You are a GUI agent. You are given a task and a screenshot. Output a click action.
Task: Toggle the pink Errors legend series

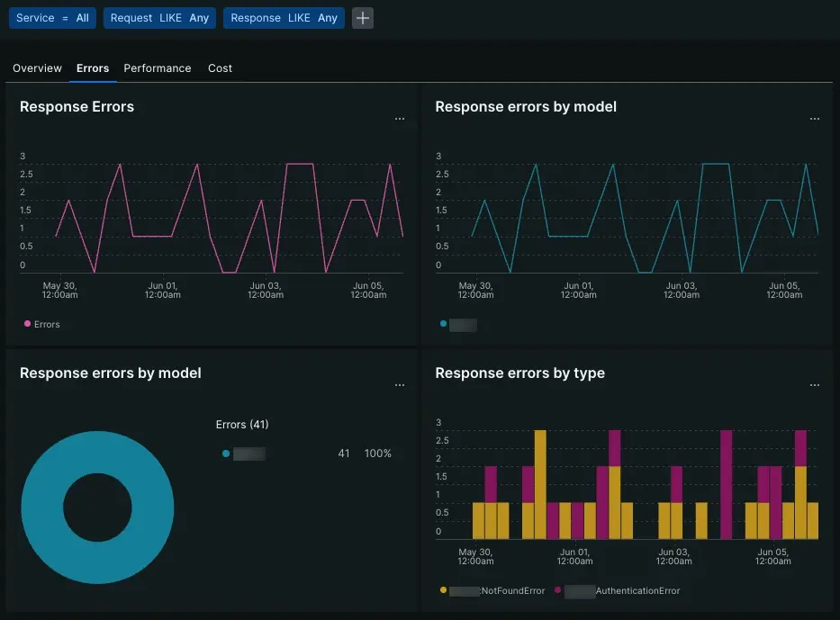[x=42, y=324]
